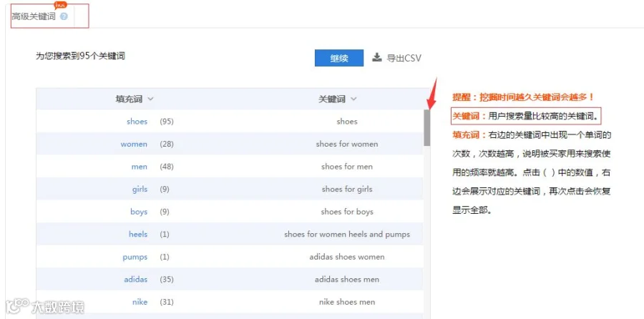Image resolution: width=644 pixels, height=319 pixels.
Task: Click the blue 继续 button
Action: (339, 58)
